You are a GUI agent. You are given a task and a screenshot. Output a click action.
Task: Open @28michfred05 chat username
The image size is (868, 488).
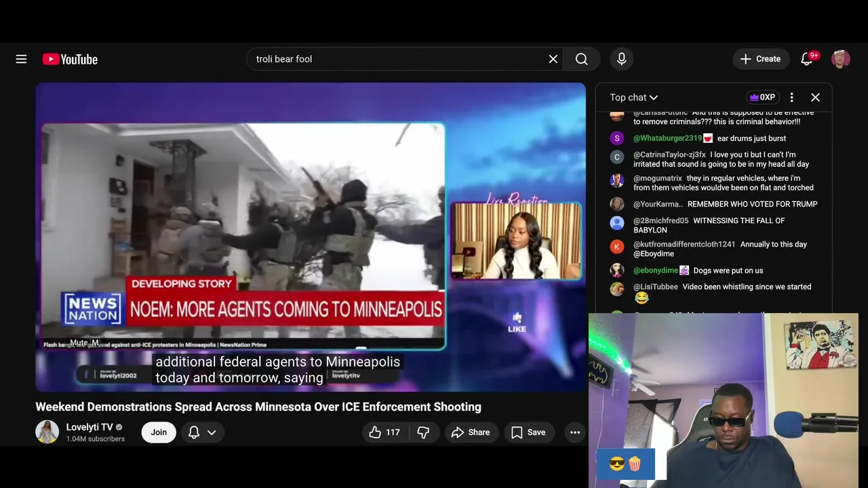pos(661,220)
